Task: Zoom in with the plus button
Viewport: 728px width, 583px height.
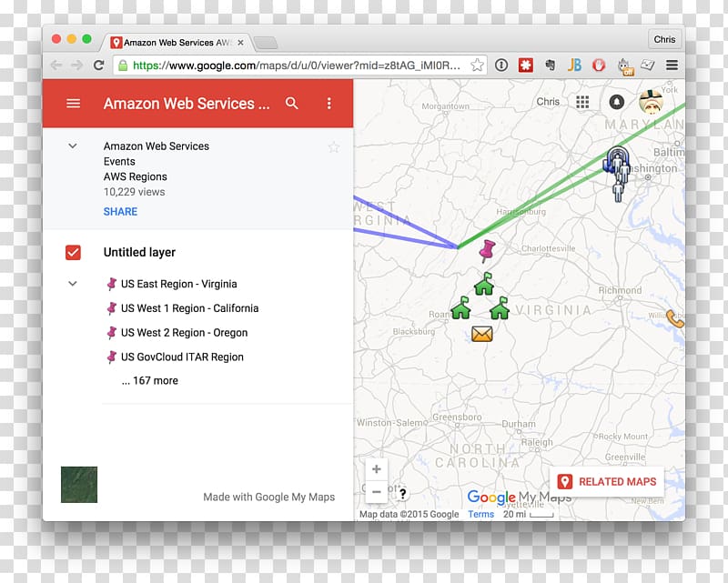Action: tap(377, 468)
